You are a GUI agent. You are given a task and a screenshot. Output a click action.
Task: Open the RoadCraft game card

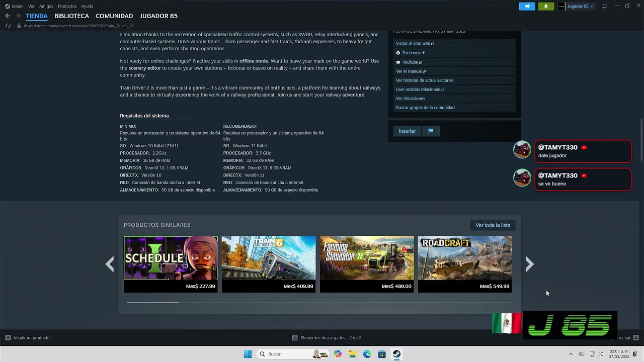pyautogui.click(x=465, y=264)
